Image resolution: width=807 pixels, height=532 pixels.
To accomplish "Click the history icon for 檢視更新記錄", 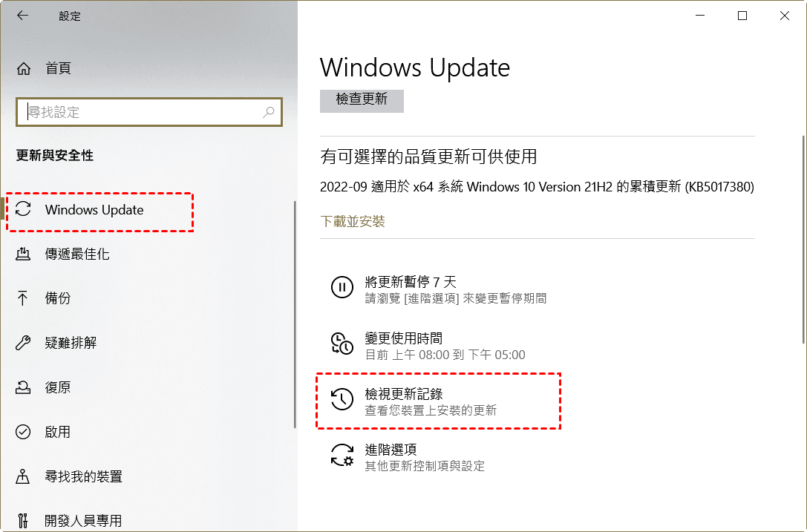I will click(342, 399).
